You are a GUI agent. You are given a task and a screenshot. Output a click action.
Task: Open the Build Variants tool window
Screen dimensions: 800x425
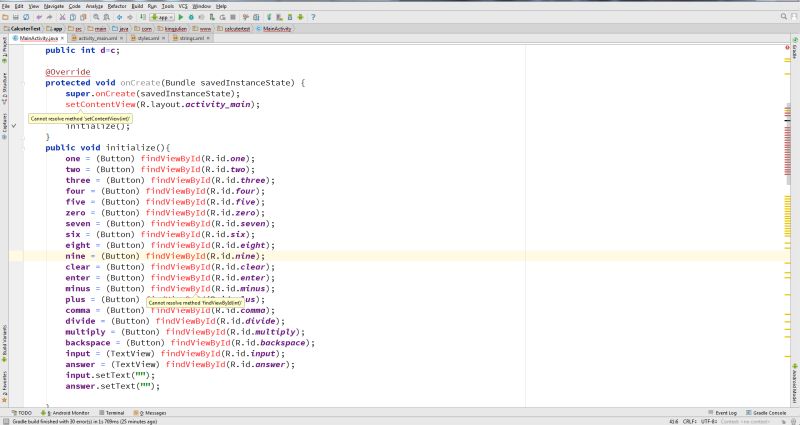coord(5,344)
